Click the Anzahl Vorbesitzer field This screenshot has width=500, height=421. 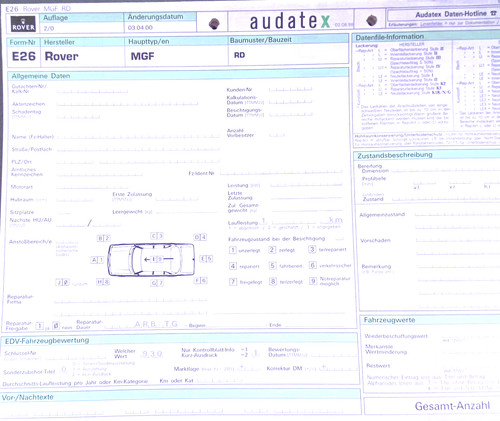[x=277, y=135]
